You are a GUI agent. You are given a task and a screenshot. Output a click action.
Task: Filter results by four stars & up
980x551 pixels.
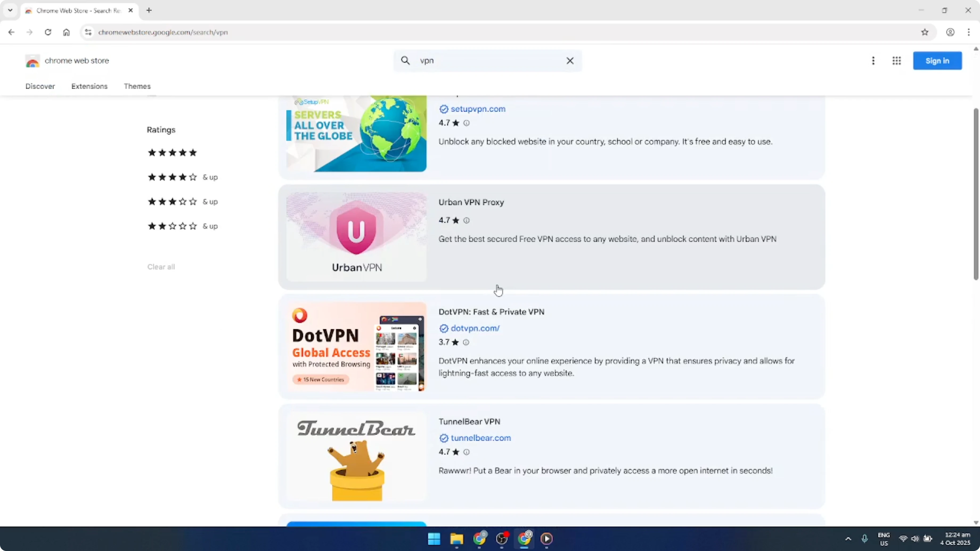(x=183, y=177)
